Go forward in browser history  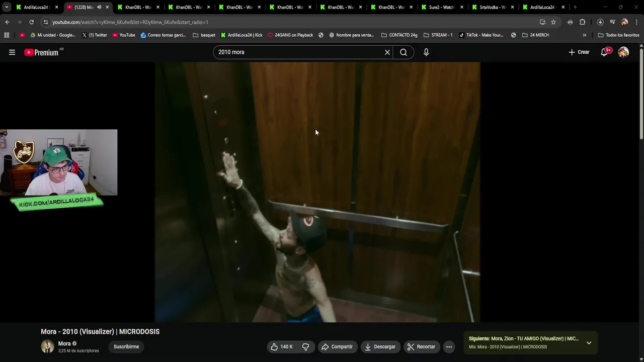pos(19,22)
